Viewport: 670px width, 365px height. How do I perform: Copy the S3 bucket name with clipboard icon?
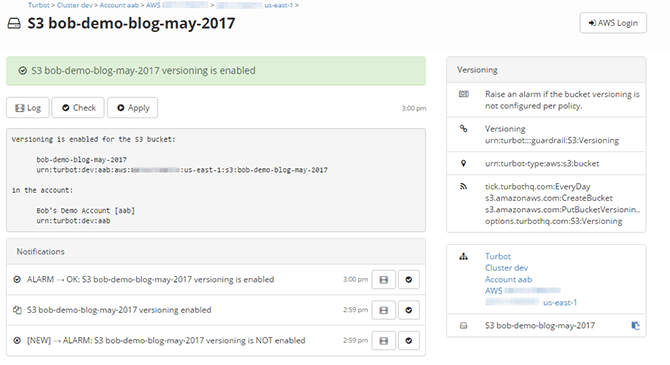pos(635,326)
